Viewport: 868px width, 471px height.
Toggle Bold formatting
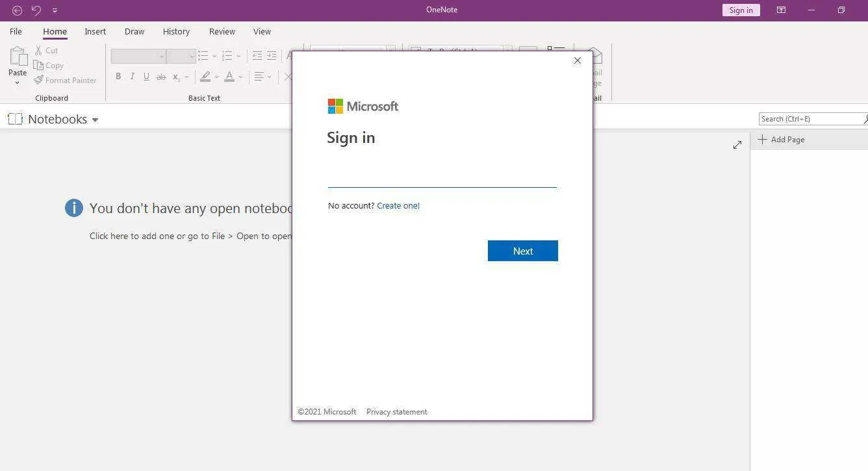pos(118,77)
